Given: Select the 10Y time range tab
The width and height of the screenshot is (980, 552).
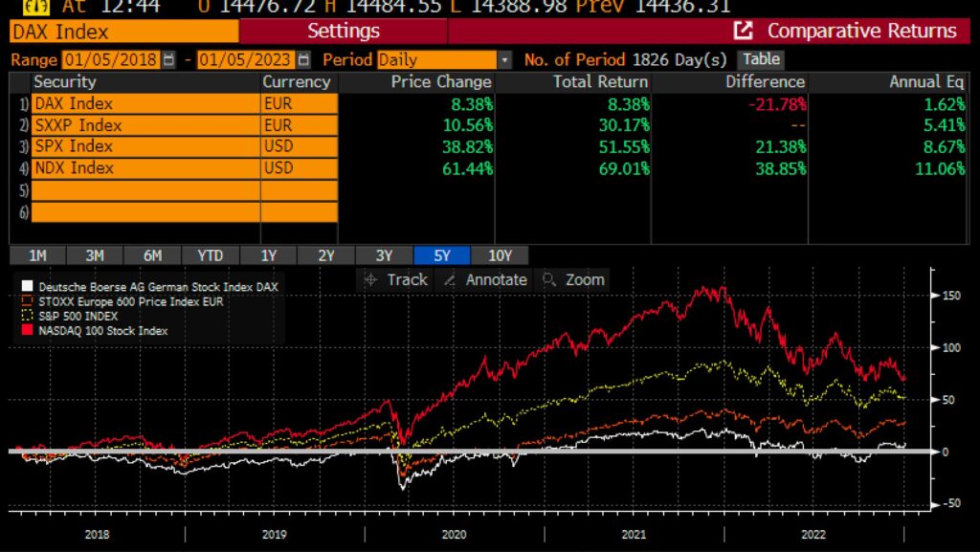Looking at the screenshot, I should [500, 255].
